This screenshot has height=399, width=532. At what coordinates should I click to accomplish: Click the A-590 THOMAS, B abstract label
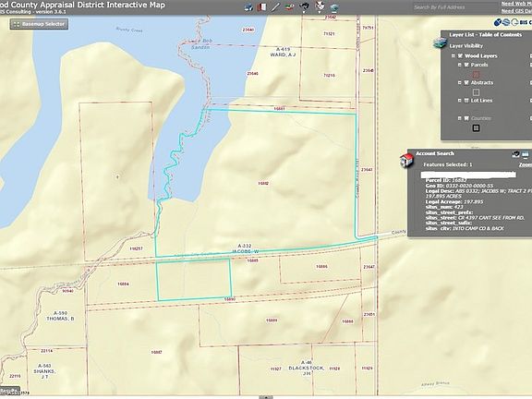(x=60, y=316)
